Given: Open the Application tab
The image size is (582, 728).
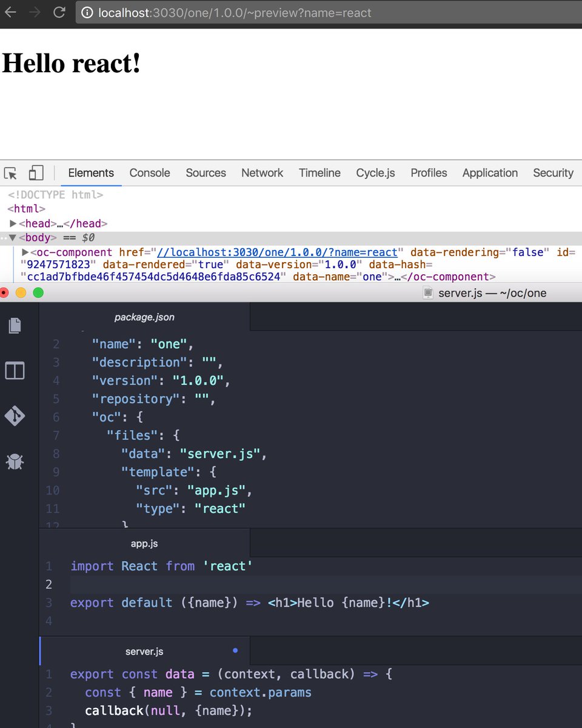Looking at the screenshot, I should (x=490, y=173).
